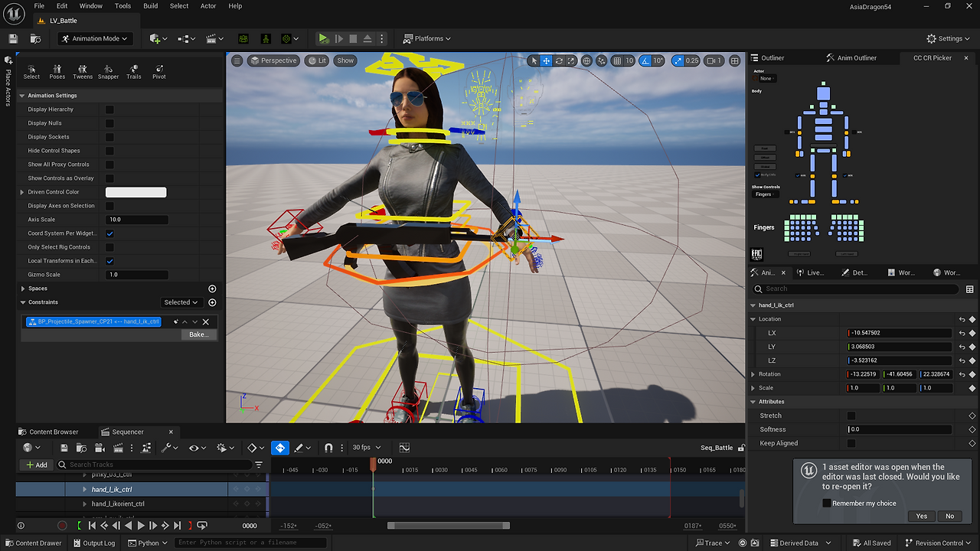This screenshot has height=551, width=980.
Task: Open the Window menu
Action: tap(90, 5)
